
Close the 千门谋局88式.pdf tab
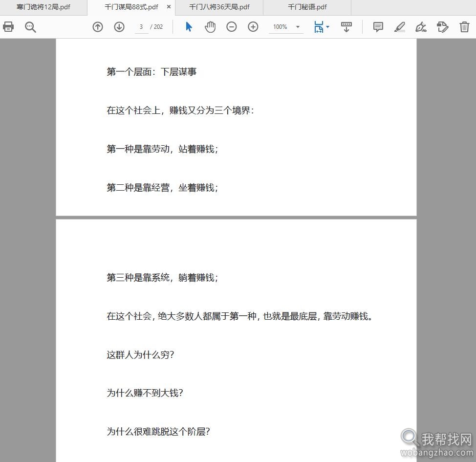[169, 7]
